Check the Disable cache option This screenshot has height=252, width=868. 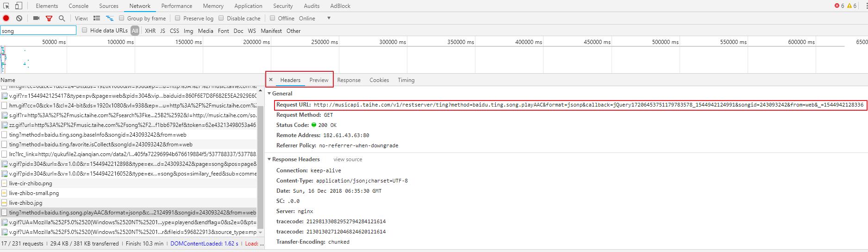221,18
